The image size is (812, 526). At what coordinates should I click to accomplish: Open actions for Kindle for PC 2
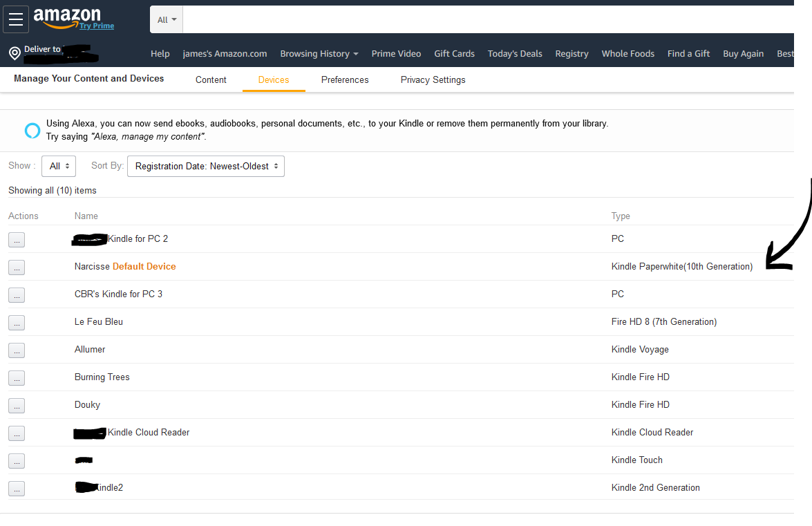coord(17,240)
